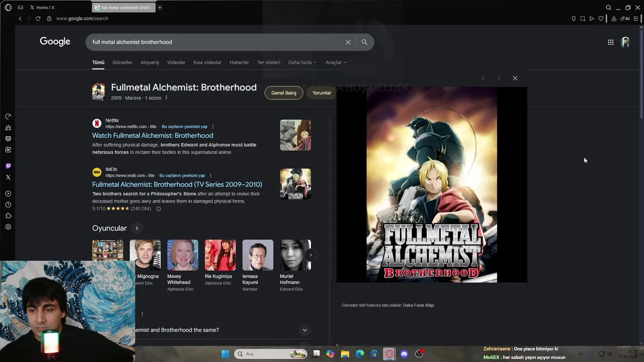Open the Easy setup sliders icon
The width and height of the screenshot is (644, 362).
point(636,19)
